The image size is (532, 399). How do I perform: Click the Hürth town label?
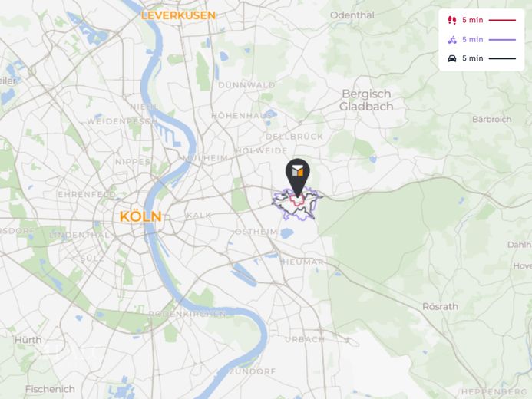tap(28, 340)
